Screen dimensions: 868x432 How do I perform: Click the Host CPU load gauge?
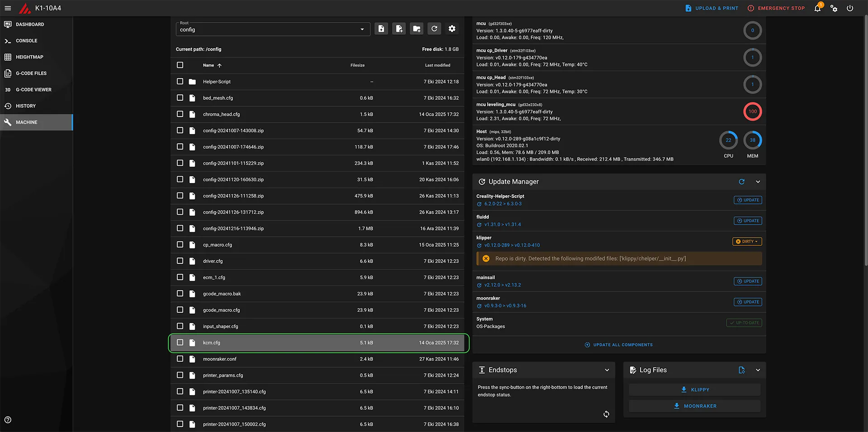coord(728,140)
